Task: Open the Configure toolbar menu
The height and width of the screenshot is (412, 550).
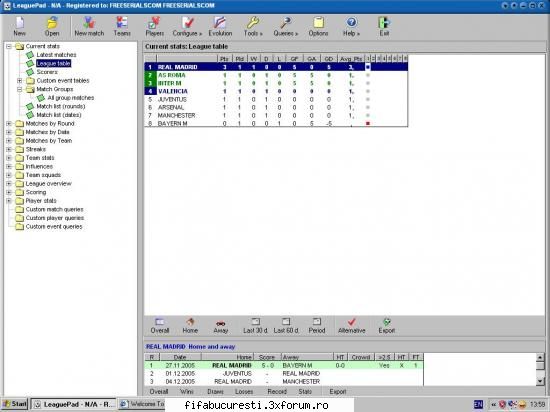Action: (x=187, y=27)
